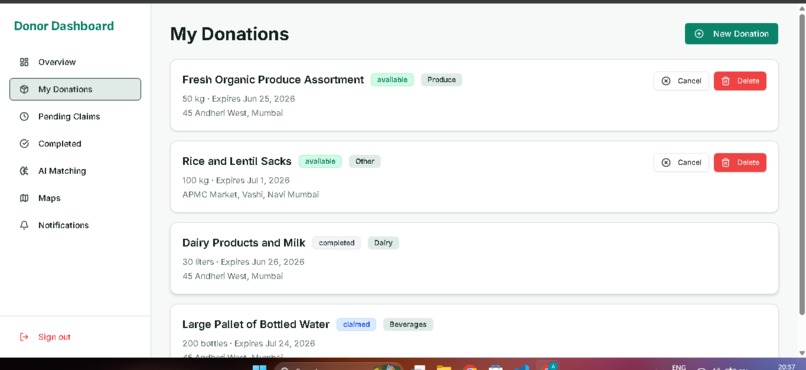Viewport: 806px width, 370px height.
Task: Click the 'My Donations' page heading
Action: point(229,34)
